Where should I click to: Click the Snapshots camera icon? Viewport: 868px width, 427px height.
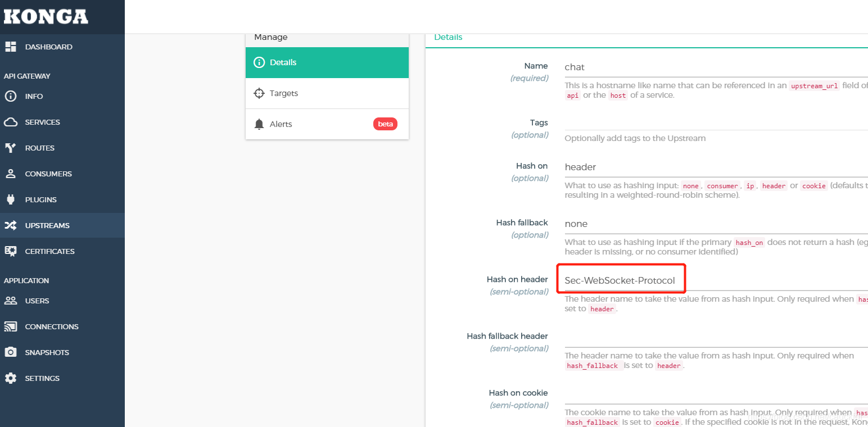[x=11, y=352]
